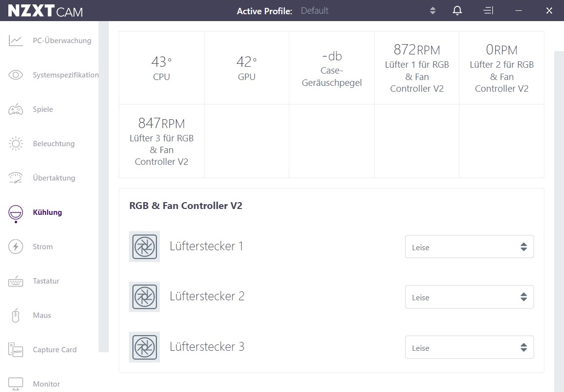
Task: Open notifications with the bell icon
Action: [x=457, y=10]
